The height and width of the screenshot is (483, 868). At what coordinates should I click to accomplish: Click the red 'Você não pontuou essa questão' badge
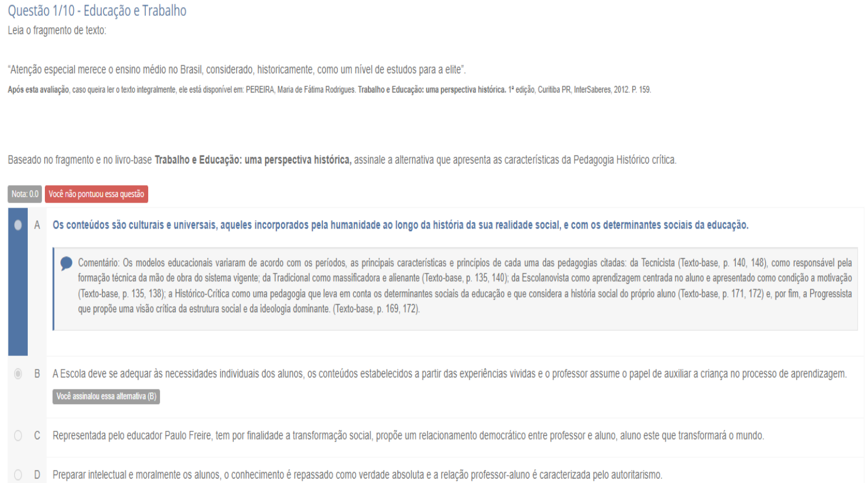97,194
